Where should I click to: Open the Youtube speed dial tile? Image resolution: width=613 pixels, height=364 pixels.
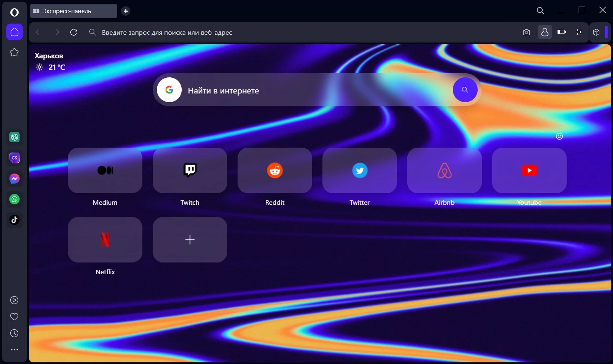tap(529, 170)
